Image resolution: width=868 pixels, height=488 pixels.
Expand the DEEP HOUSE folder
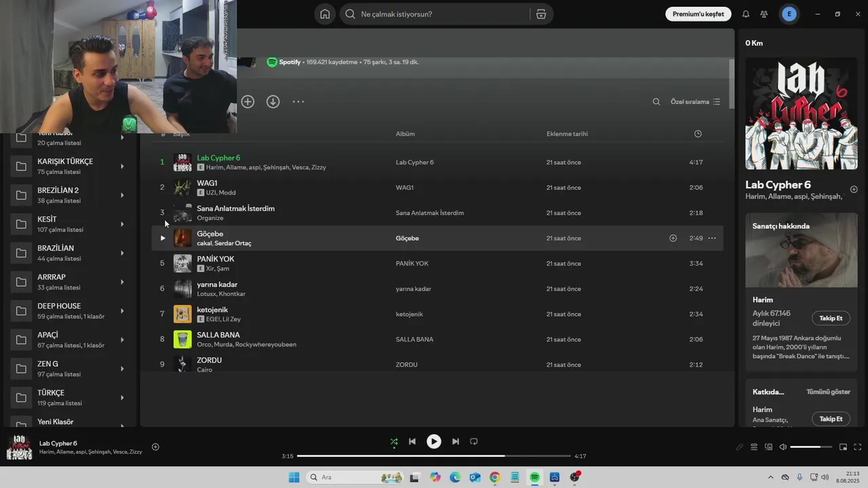tap(122, 311)
